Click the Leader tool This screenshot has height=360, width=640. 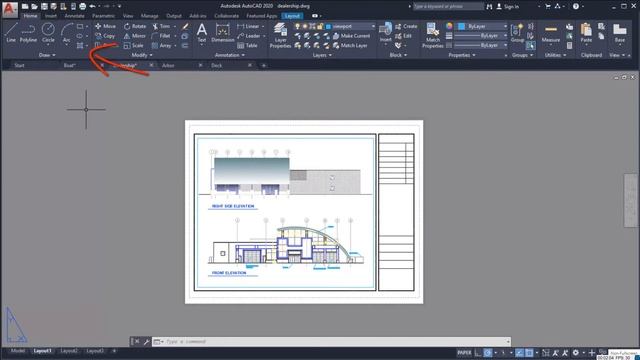click(249, 36)
